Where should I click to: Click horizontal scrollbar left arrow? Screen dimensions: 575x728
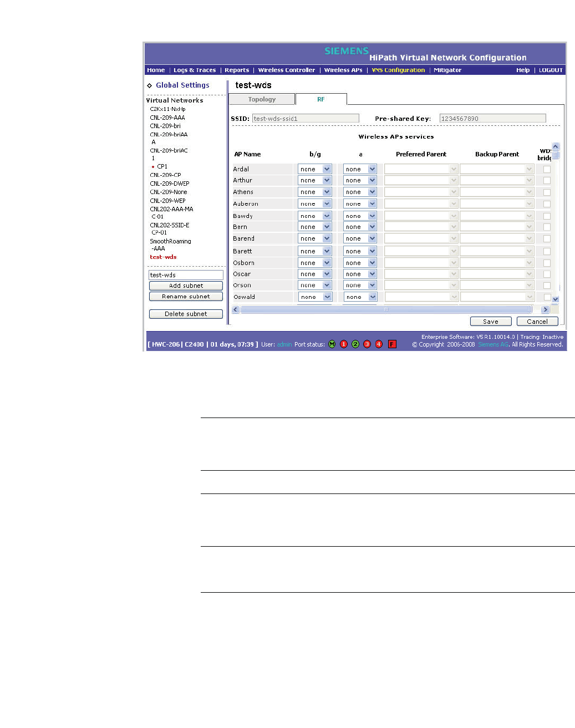tap(236, 309)
